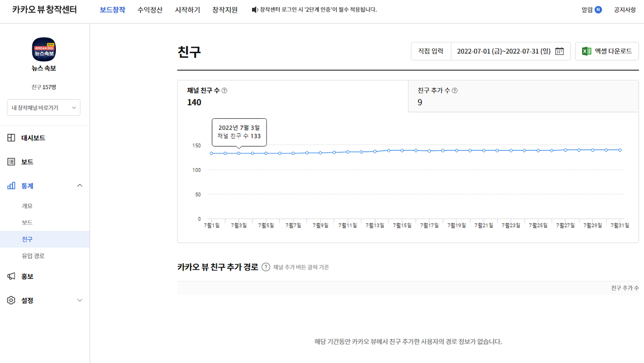Click the 뉴스 속보 channel name
This screenshot has height=363, width=644.
tap(44, 68)
